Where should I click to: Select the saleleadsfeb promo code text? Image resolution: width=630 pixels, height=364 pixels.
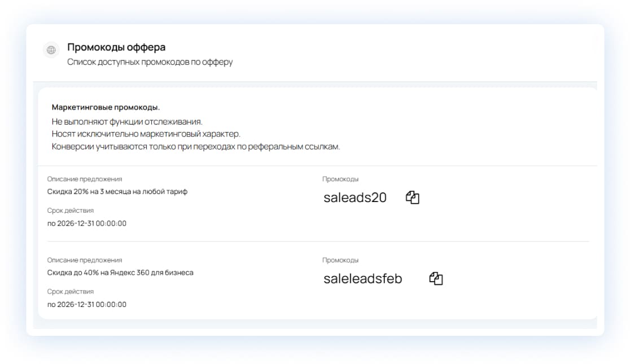(x=362, y=279)
